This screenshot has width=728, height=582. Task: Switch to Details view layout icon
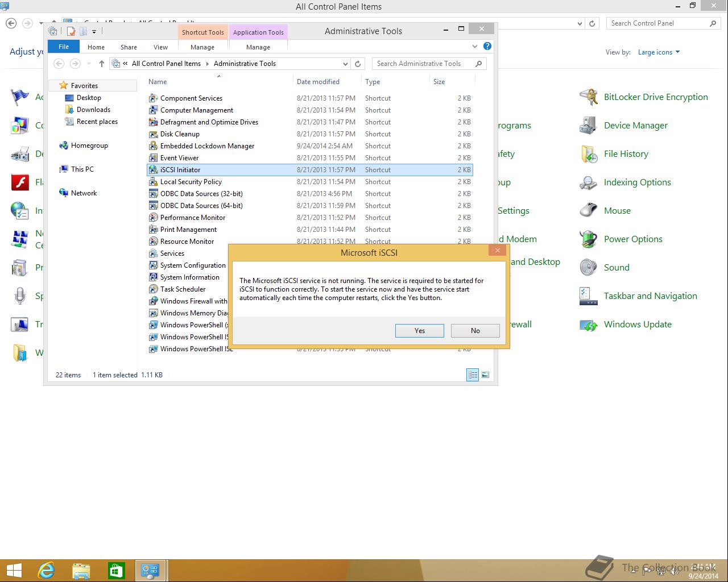click(x=473, y=375)
